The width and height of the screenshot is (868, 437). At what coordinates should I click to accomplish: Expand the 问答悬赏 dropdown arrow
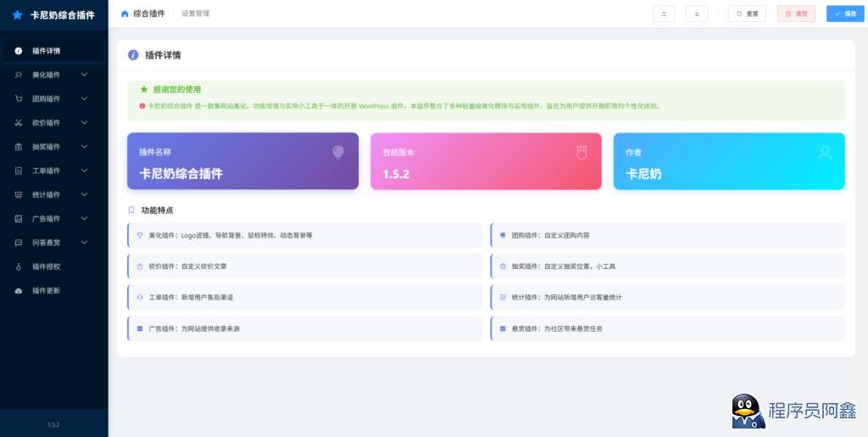tap(84, 242)
